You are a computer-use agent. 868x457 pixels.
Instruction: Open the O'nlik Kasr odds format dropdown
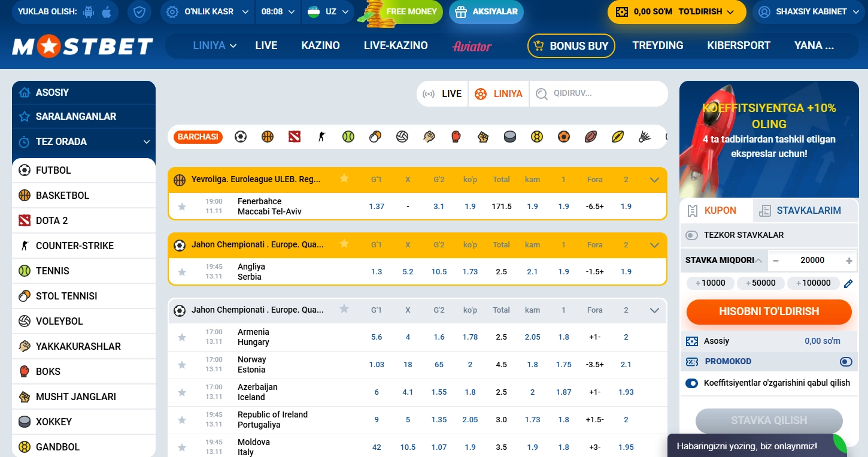point(208,12)
